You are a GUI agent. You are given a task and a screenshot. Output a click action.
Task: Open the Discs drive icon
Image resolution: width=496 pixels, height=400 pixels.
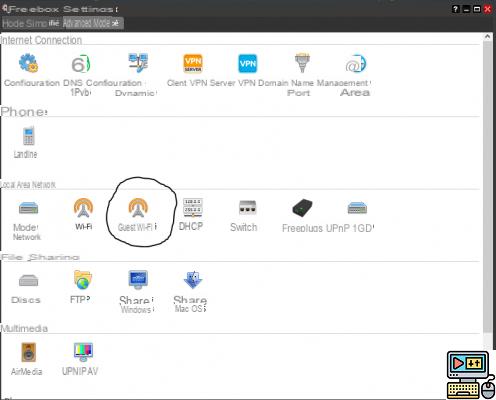click(x=28, y=280)
